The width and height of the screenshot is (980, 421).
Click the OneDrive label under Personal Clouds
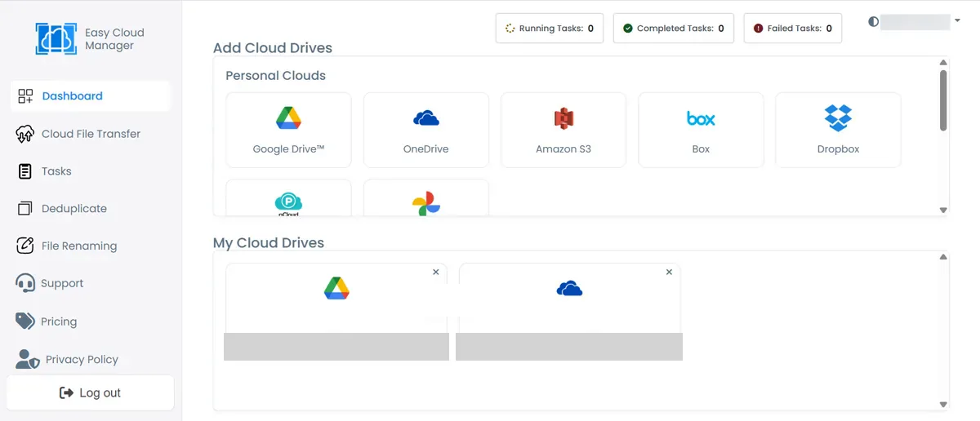(426, 149)
